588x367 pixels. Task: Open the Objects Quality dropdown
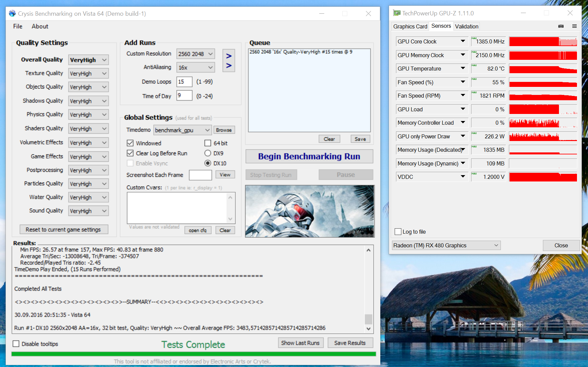(x=88, y=87)
